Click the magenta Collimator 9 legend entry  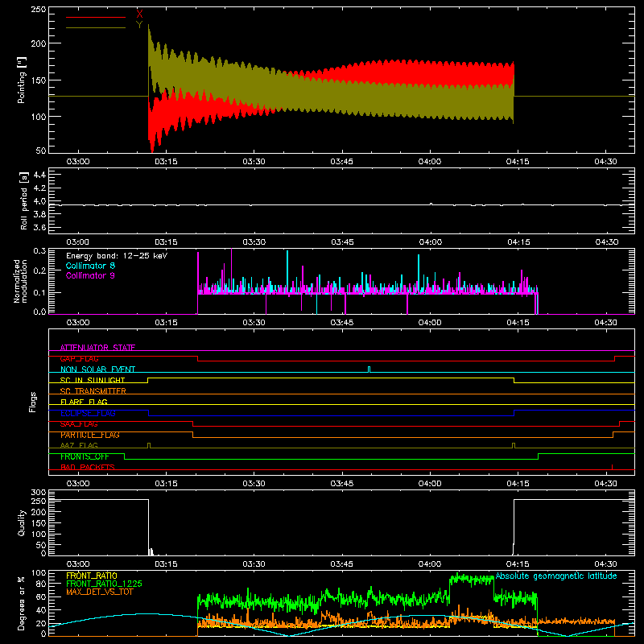90,275
